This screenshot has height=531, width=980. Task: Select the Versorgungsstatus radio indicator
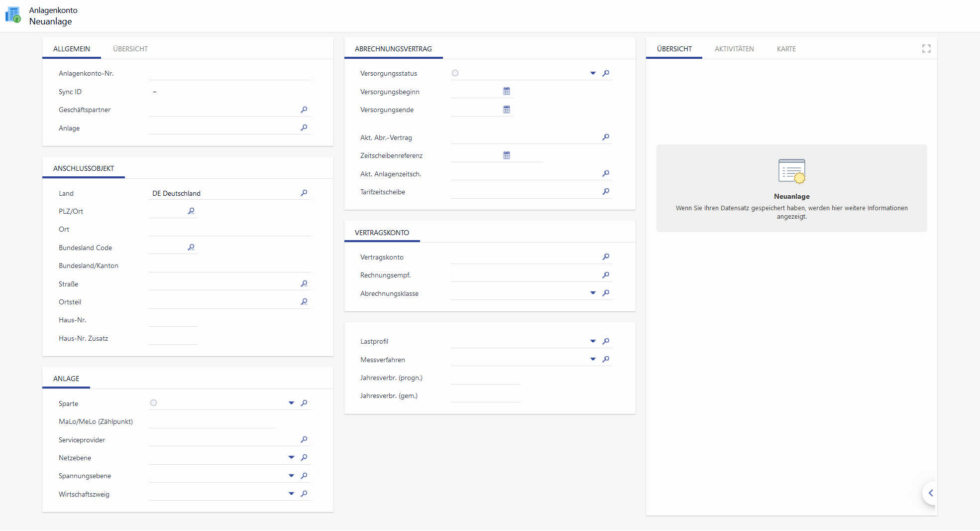click(455, 73)
